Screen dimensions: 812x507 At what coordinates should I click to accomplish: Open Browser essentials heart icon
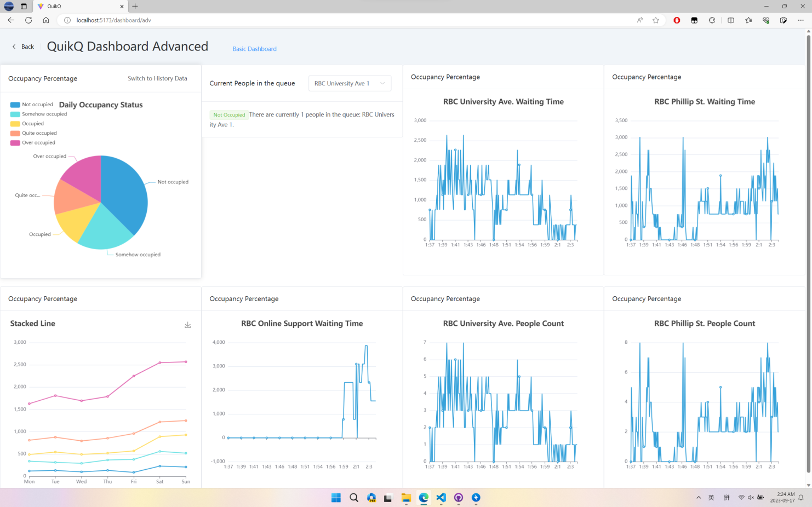pyautogui.click(x=766, y=20)
